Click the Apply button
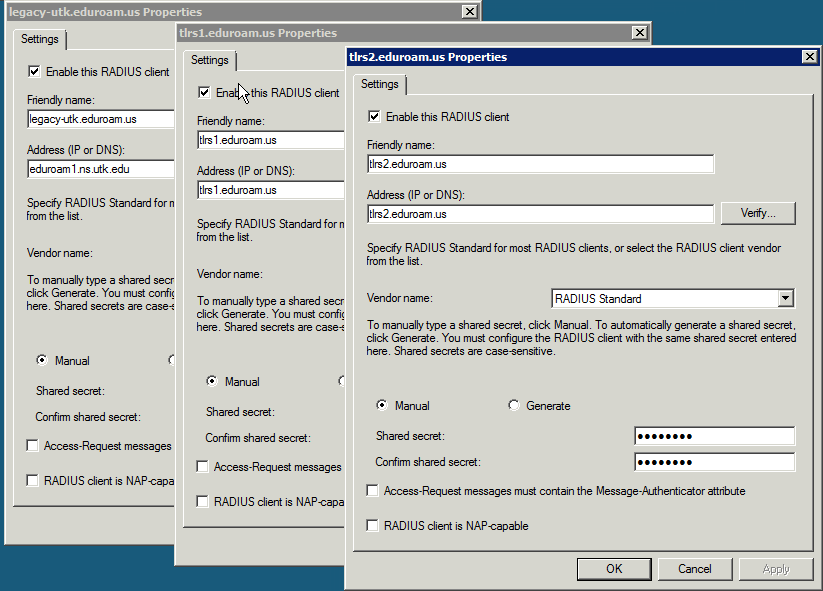Screen dimensions: 823x591 (776, 569)
